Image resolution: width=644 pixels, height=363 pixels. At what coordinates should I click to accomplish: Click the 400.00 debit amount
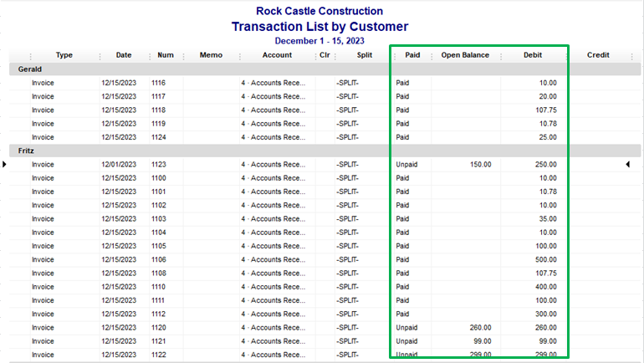click(546, 287)
